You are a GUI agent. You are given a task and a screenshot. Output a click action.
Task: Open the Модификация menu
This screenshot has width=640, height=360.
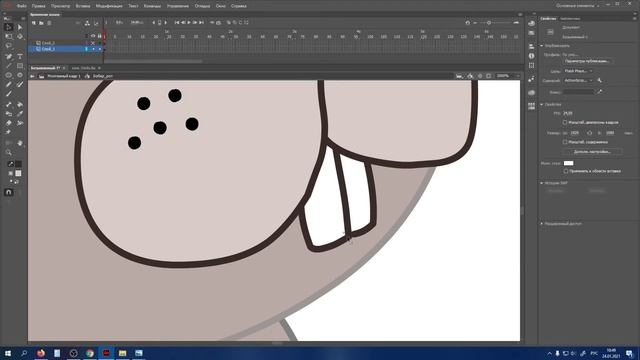(x=109, y=6)
